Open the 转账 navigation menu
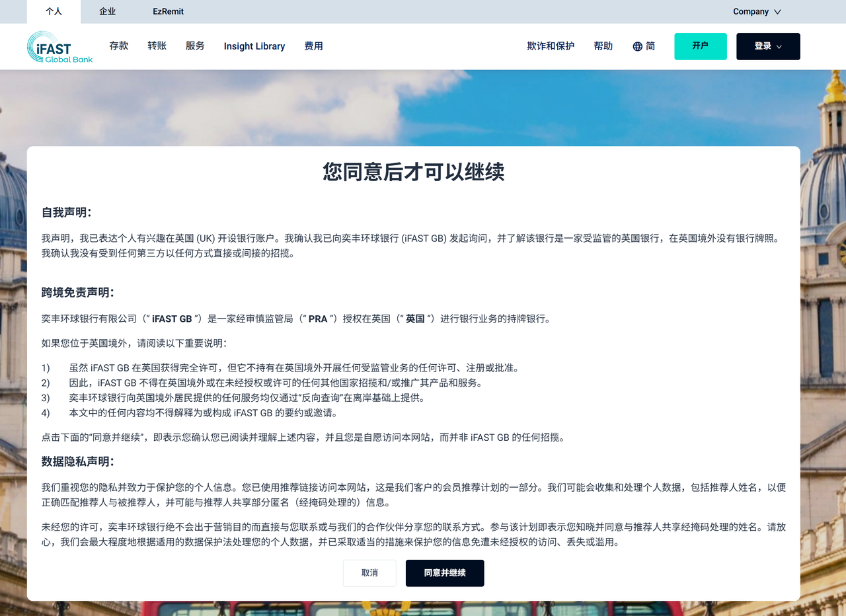Screen dimensions: 846x616 tap(157, 46)
